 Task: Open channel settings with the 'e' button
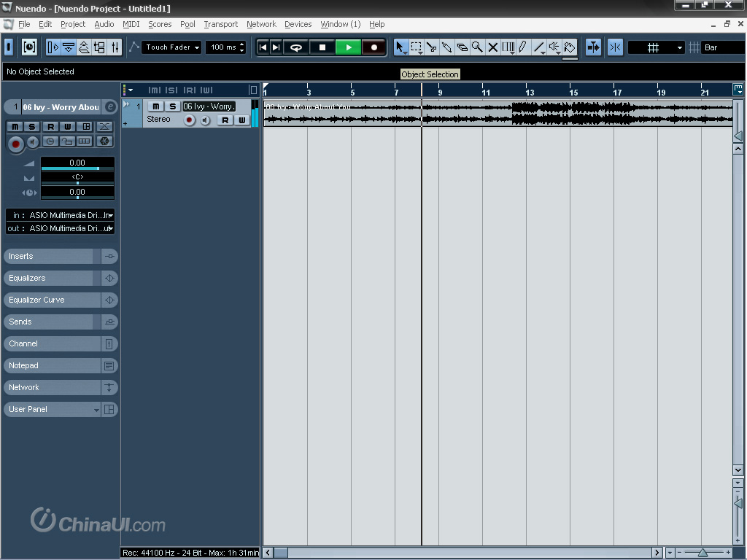(110, 107)
